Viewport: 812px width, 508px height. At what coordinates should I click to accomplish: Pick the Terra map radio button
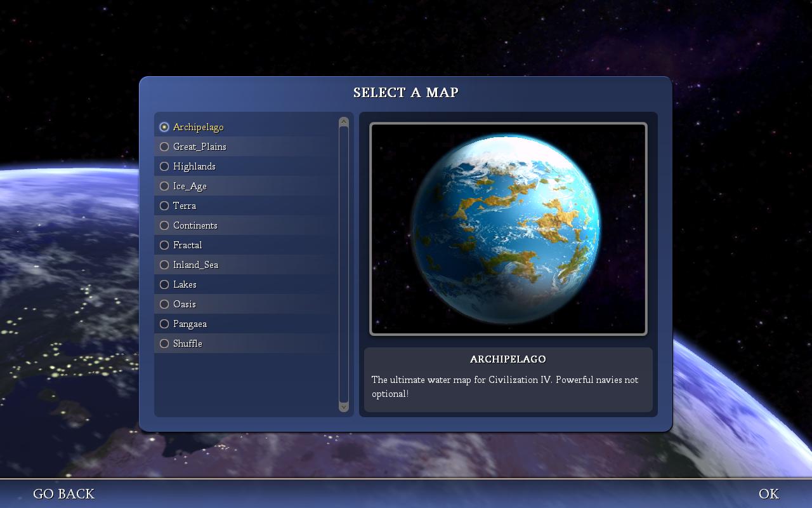click(164, 206)
